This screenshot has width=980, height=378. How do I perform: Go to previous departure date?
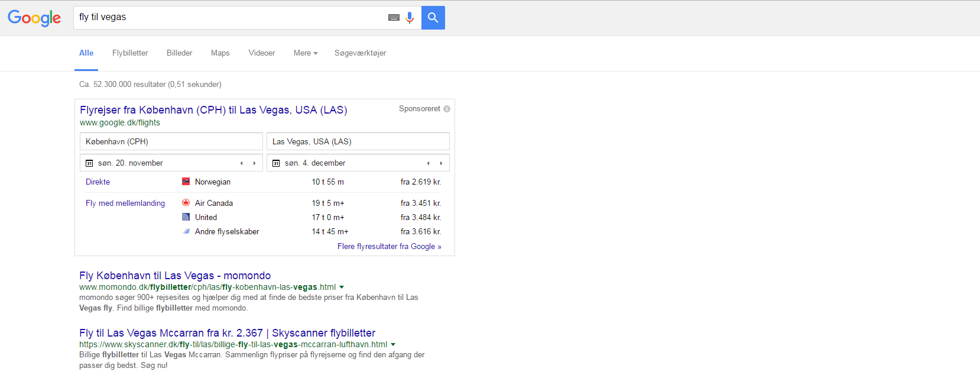[x=241, y=163]
